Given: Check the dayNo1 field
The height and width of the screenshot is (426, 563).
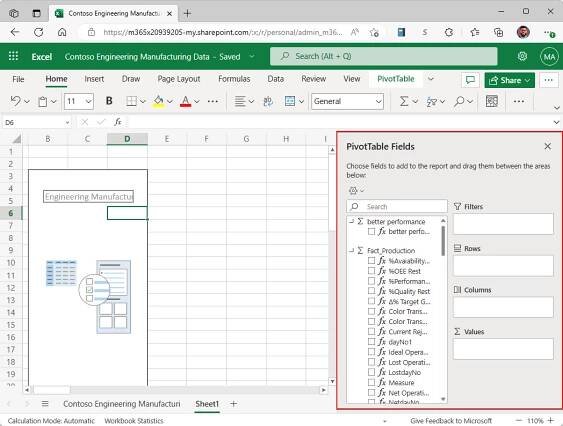Looking at the screenshot, I should pos(371,342).
